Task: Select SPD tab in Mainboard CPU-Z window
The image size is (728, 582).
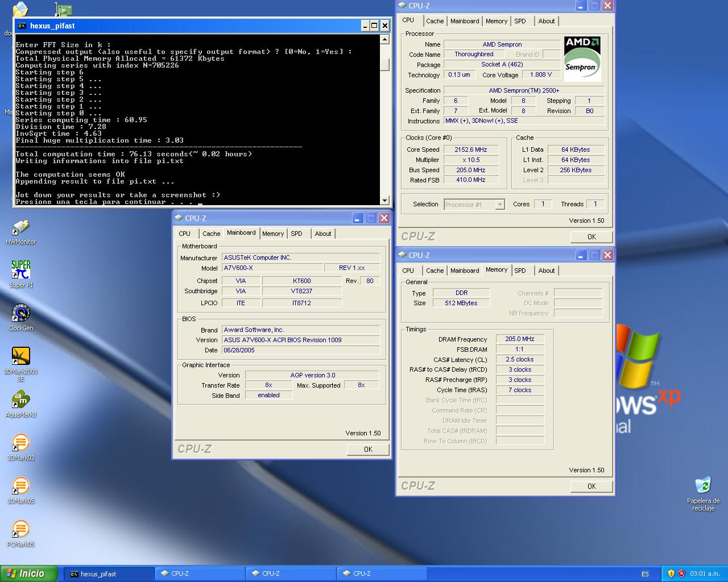Action: tap(297, 234)
